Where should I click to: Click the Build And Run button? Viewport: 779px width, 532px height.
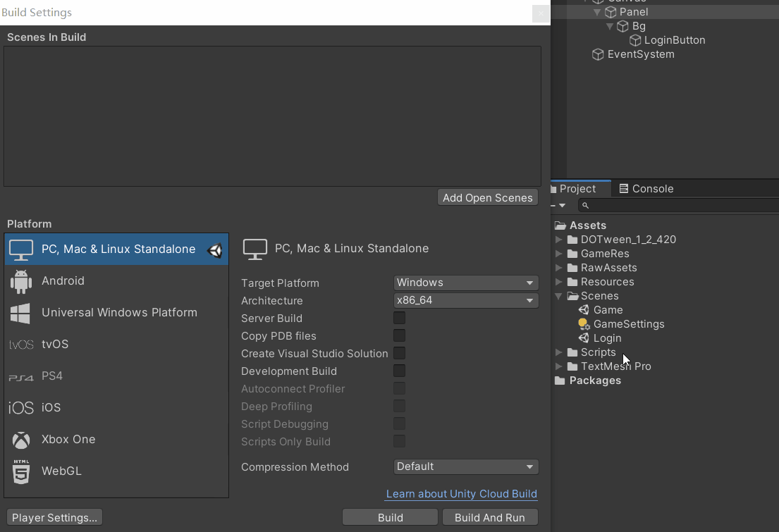490,518
